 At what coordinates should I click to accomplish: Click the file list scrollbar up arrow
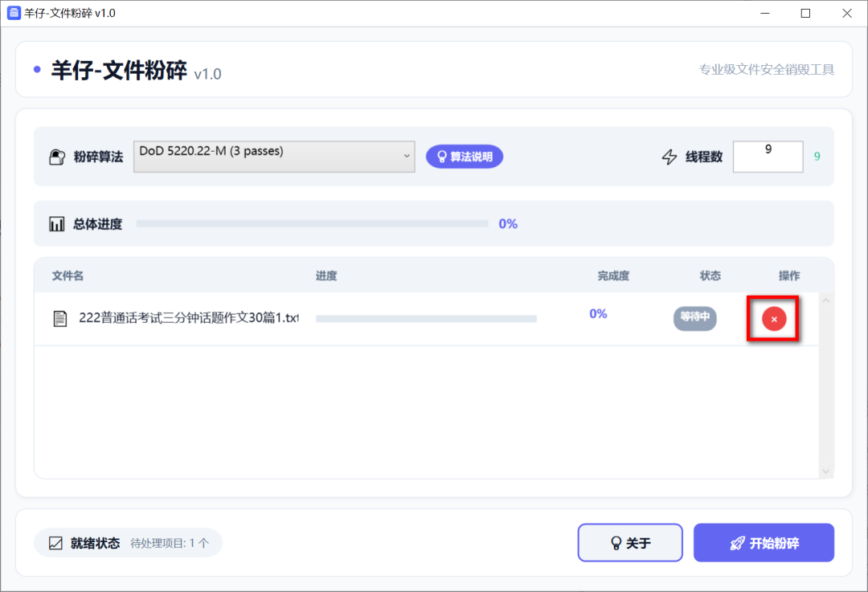825,300
